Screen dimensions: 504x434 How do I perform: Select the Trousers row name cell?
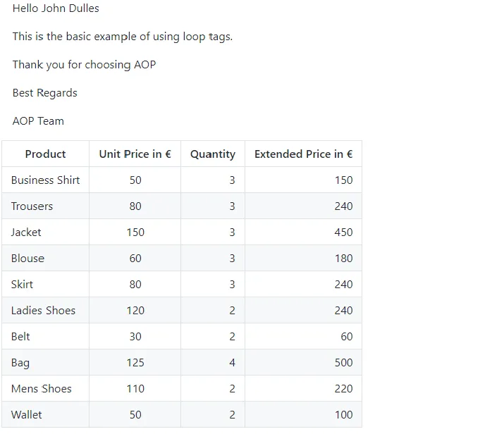45,206
